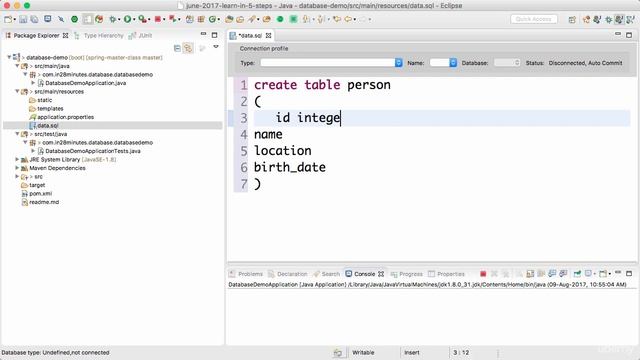The image size is (640, 360).
Task: Click the Open Type toolbar icon
Action: (x=229, y=19)
